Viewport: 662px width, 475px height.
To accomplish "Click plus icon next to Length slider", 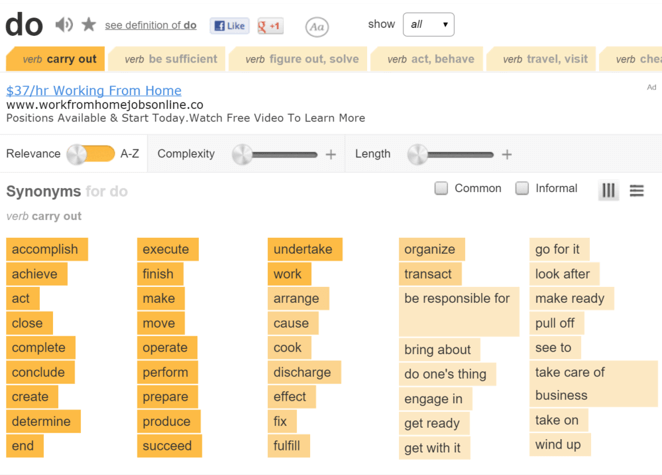I will (x=507, y=154).
